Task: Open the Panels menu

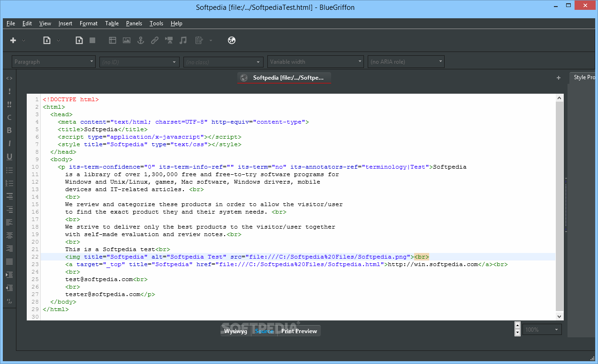Action: (x=134, y=23)
